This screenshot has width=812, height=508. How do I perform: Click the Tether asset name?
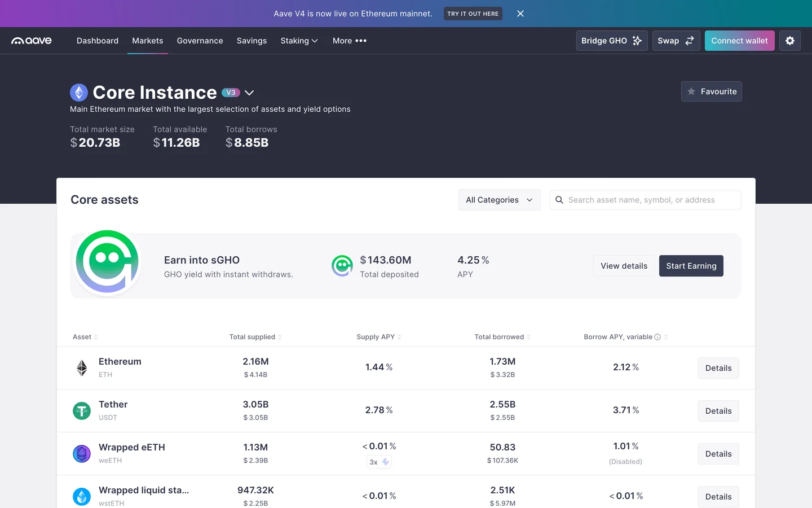tap(113, 404)
